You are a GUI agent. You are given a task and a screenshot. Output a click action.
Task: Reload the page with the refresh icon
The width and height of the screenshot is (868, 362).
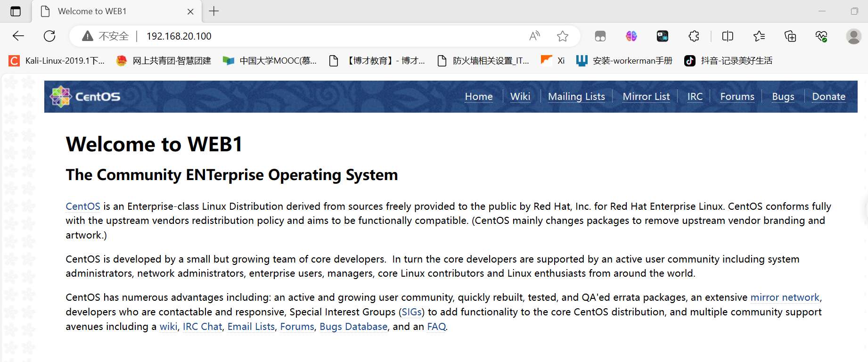click(49, 36)
